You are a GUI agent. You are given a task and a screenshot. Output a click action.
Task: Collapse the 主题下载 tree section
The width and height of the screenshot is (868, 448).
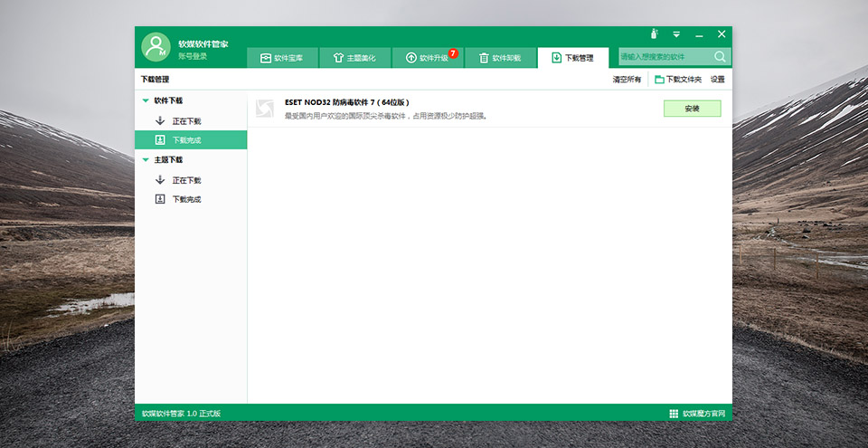pyautogui.click(x=146, y=160)
